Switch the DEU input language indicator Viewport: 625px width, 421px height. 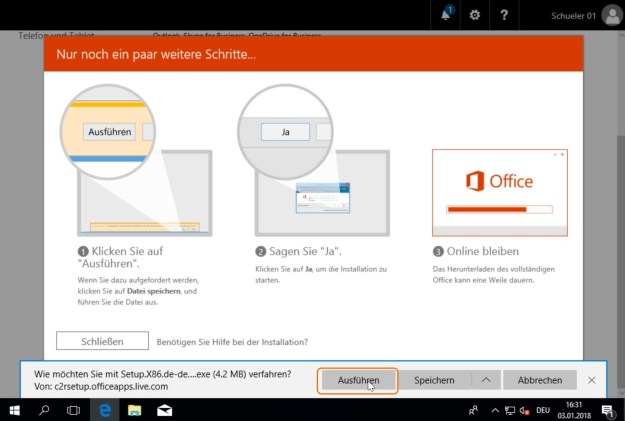[543, 410]
